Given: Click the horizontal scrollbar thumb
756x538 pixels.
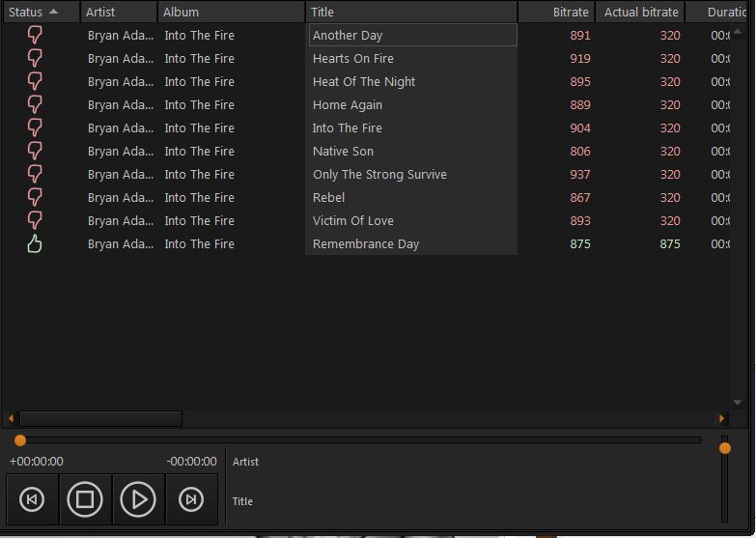Looking at the screenshot, I should point(100,418).
